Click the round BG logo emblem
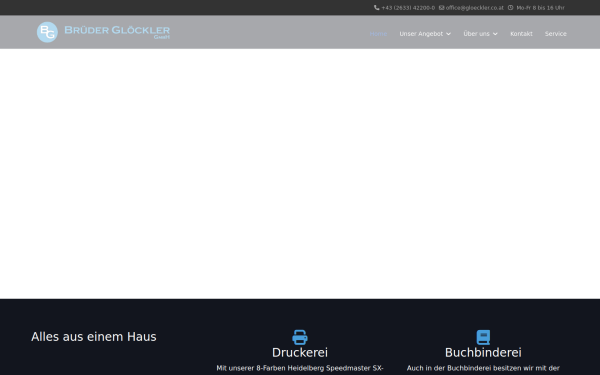Viewport: 600px width, 375px height. [47, 32]
